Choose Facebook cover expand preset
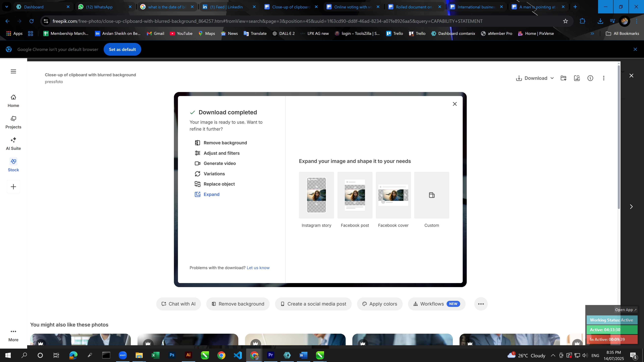Image resolution: width=644 pixels, height=362 pixels. point(393,200)
